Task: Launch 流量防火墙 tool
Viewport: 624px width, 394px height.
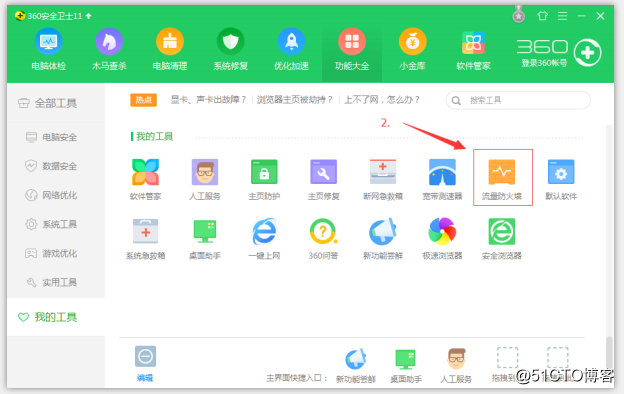Action: coord(502,177)
